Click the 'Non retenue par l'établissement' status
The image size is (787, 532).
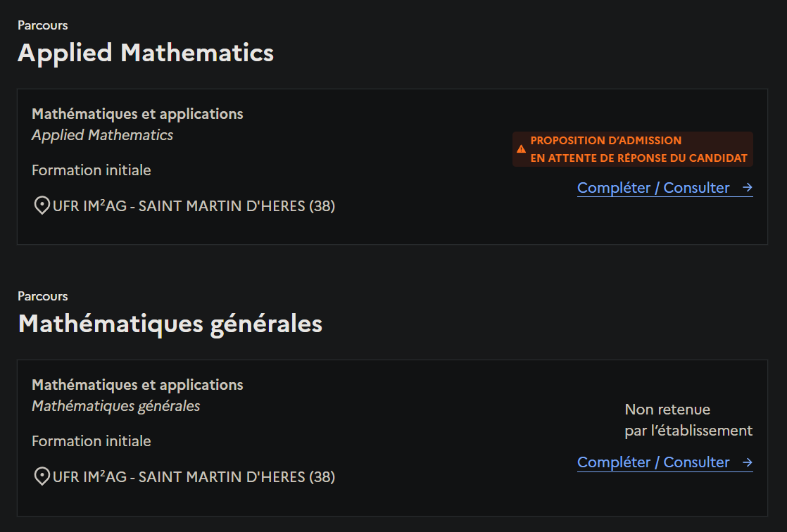click(688, 420)
